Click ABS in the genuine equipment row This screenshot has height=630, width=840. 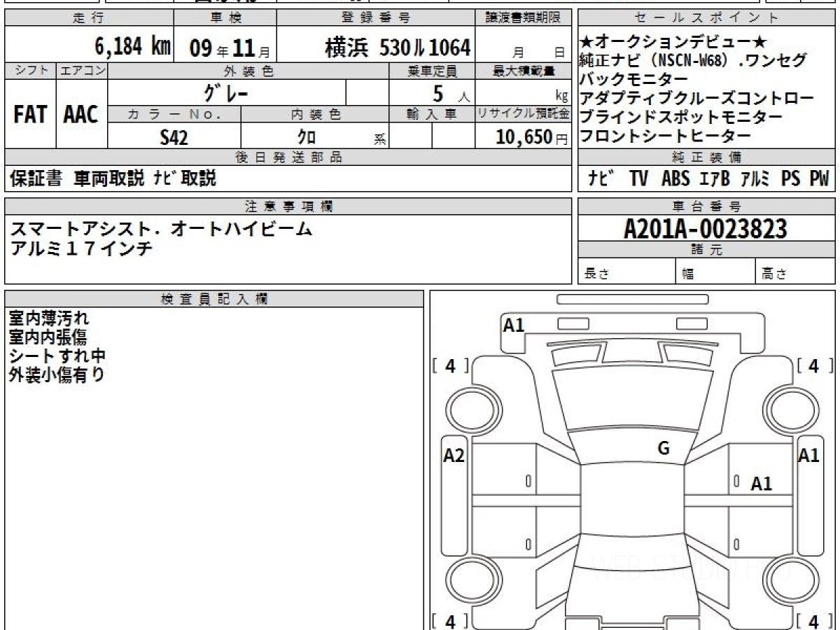[x=675, y=178]
